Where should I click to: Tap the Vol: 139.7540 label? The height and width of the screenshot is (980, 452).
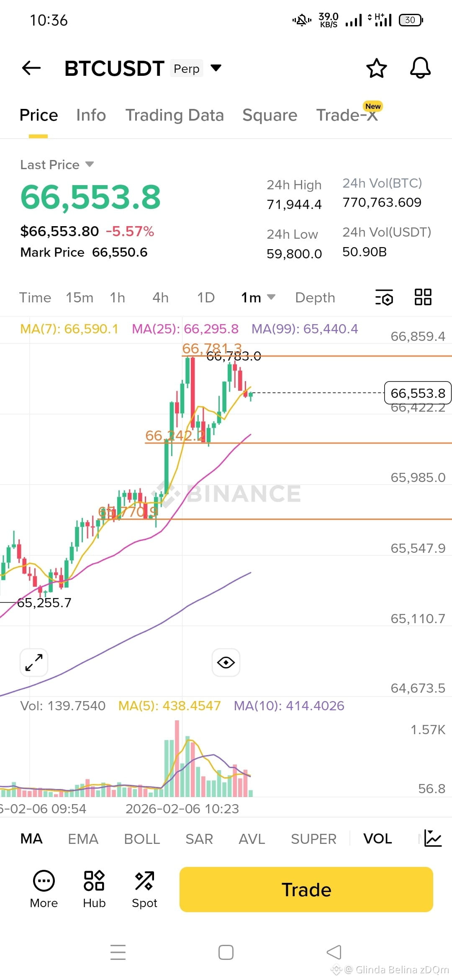pos(63,706)
